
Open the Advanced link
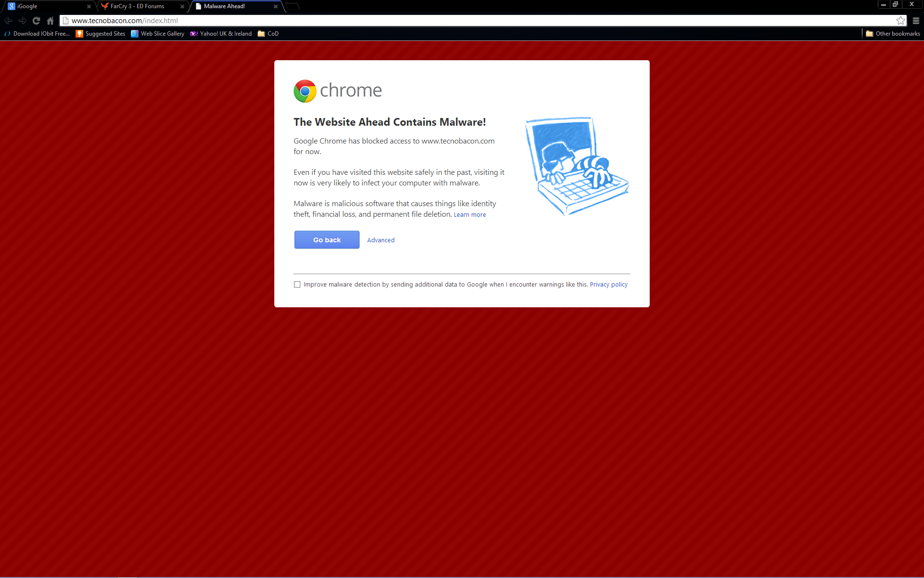pos(381,240)
